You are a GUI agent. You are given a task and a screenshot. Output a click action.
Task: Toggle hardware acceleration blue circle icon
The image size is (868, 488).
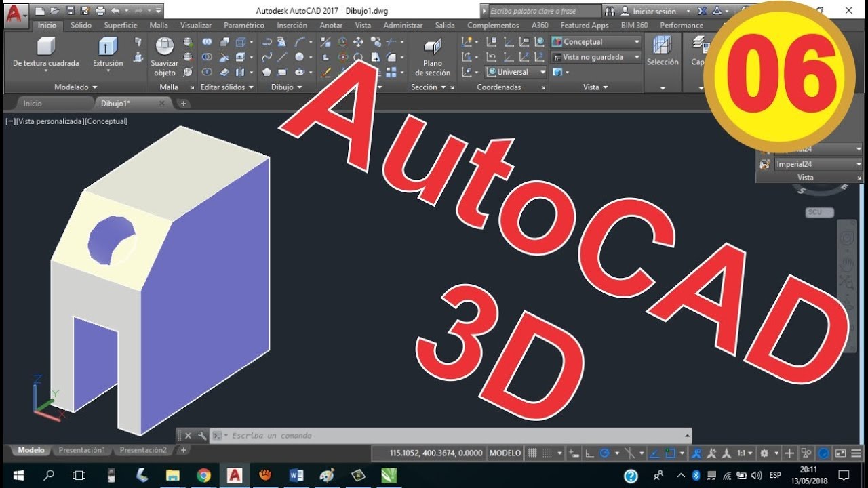[823, 453]
